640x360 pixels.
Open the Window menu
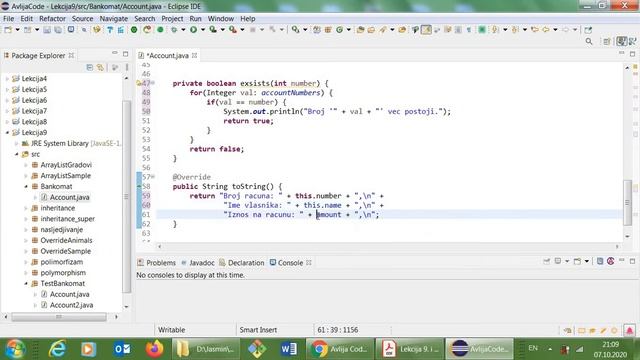click(x=220, y=18)
